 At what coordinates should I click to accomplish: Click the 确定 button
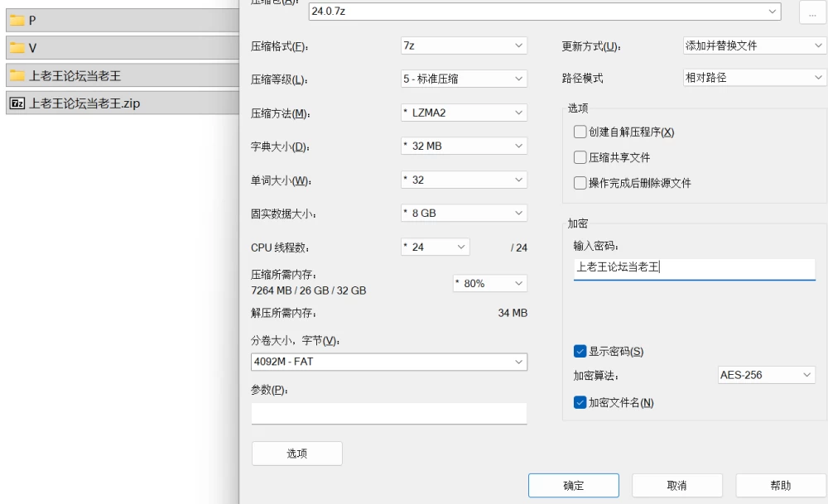click(x=574, y=485)
